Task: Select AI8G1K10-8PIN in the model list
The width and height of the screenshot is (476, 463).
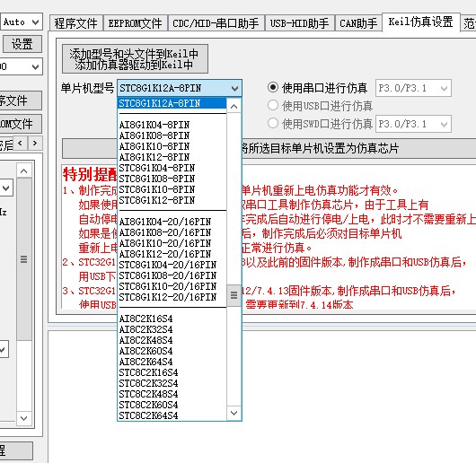Action: (172, 146)
